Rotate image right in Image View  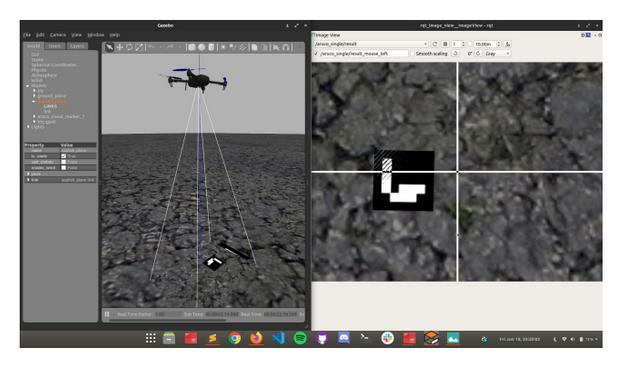click(478, 53)
